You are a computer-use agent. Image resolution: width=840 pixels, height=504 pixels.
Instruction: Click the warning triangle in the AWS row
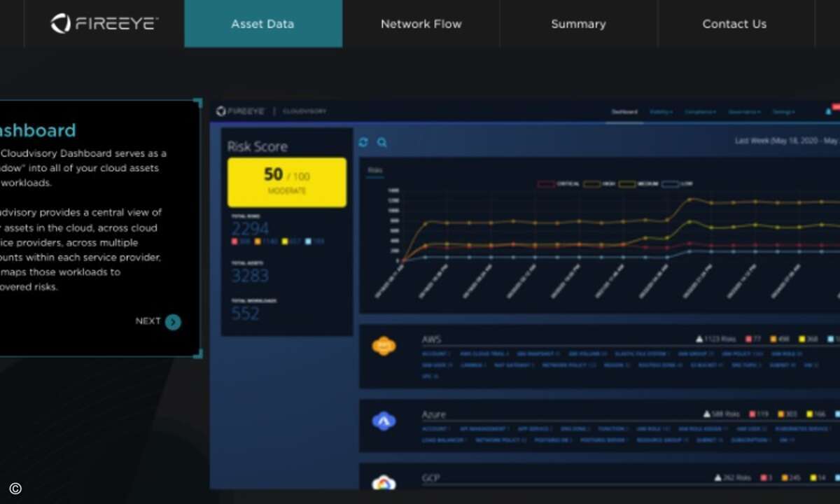pyautogui.click(x=699, y=339)
